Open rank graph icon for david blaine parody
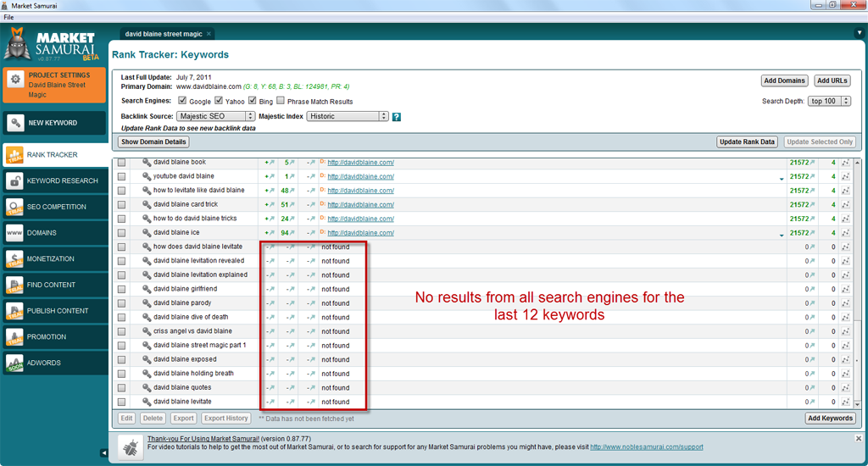Viewport: 868px width, 466px height. coord(845,303)
